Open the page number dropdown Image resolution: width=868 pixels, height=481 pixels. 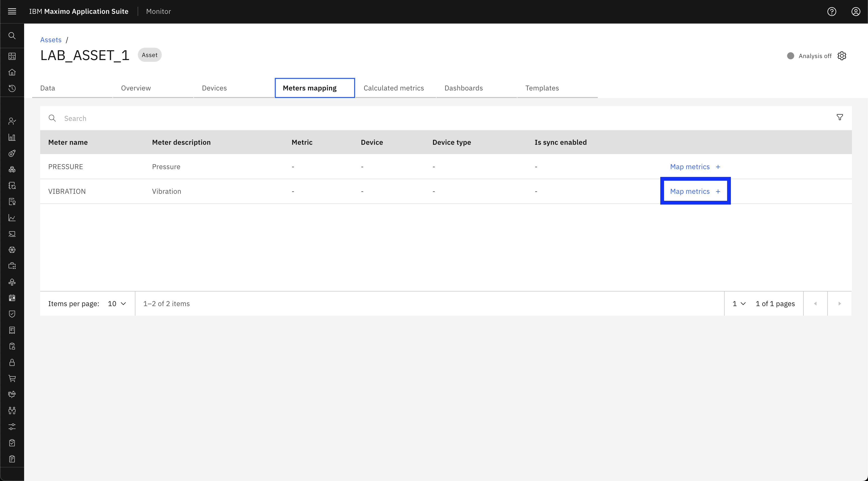point(739,304)
